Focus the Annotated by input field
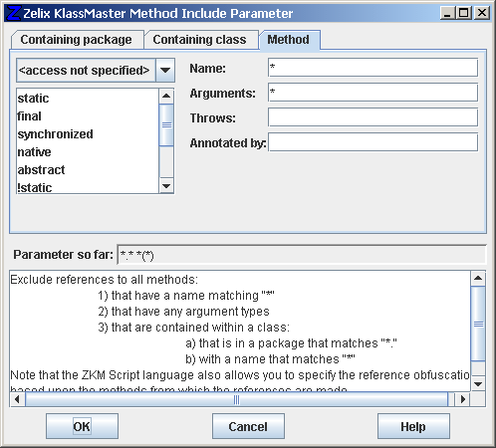 click(x=372, y=142)
